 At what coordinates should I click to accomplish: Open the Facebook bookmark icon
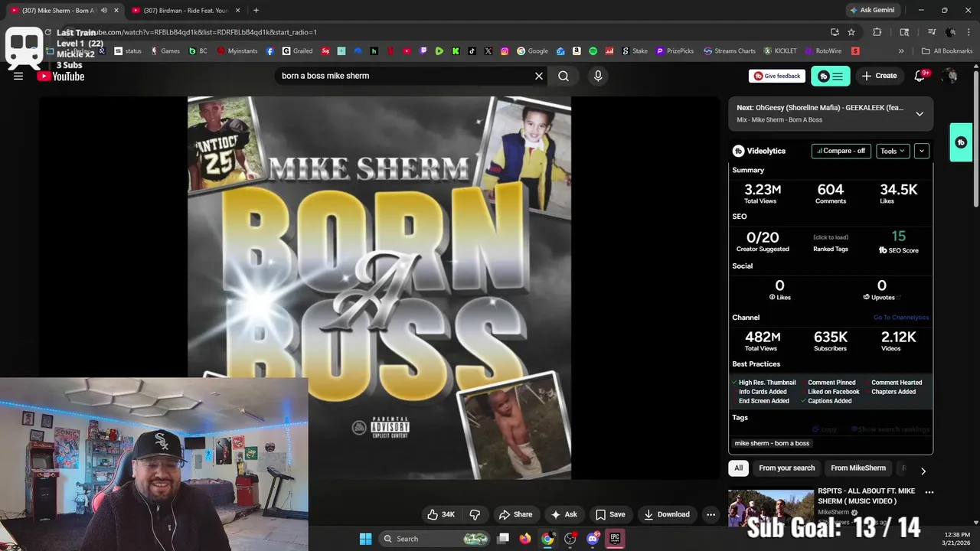click(270, 51)
